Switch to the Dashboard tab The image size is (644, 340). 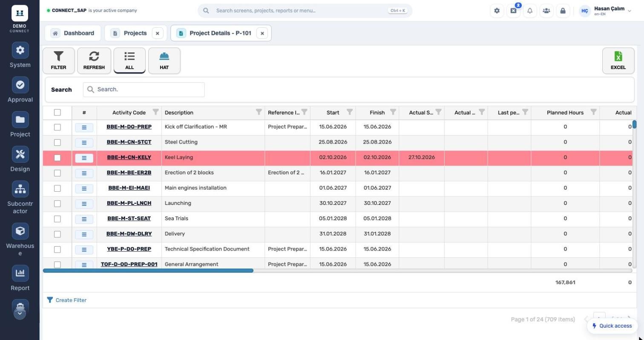73,33
